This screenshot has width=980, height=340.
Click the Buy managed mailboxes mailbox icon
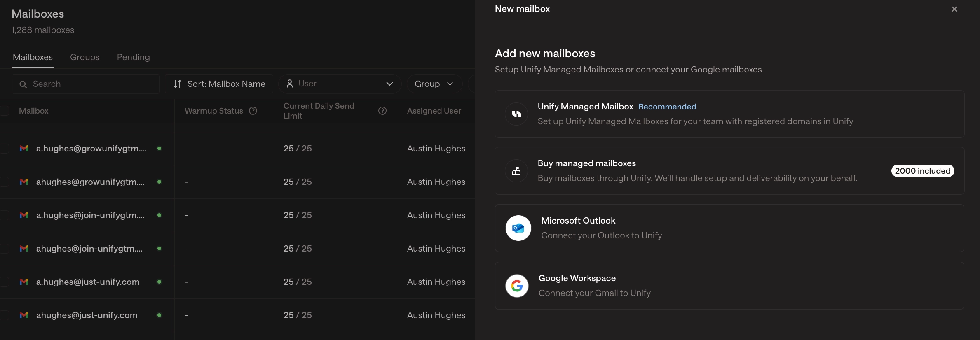tap(516, 171)
